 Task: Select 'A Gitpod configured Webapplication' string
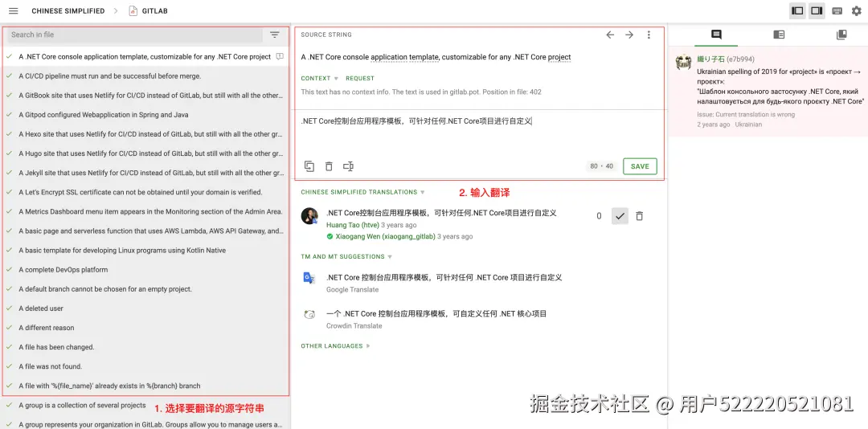145,115
